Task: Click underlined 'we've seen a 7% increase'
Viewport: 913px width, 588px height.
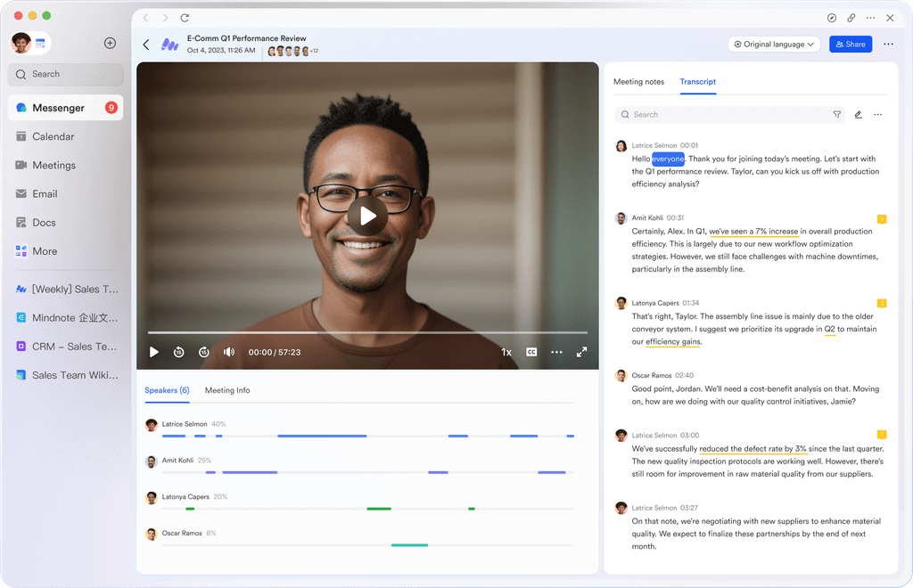Action: coord(753,232)
